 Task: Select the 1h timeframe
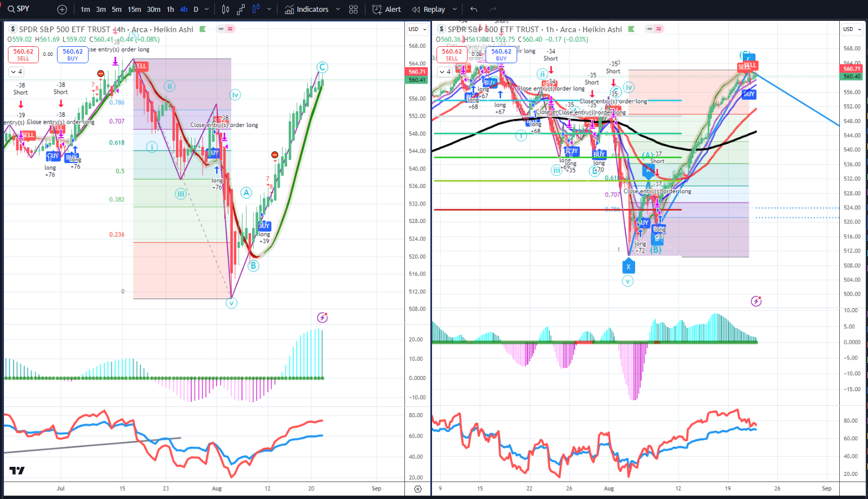tap(170, 10)
